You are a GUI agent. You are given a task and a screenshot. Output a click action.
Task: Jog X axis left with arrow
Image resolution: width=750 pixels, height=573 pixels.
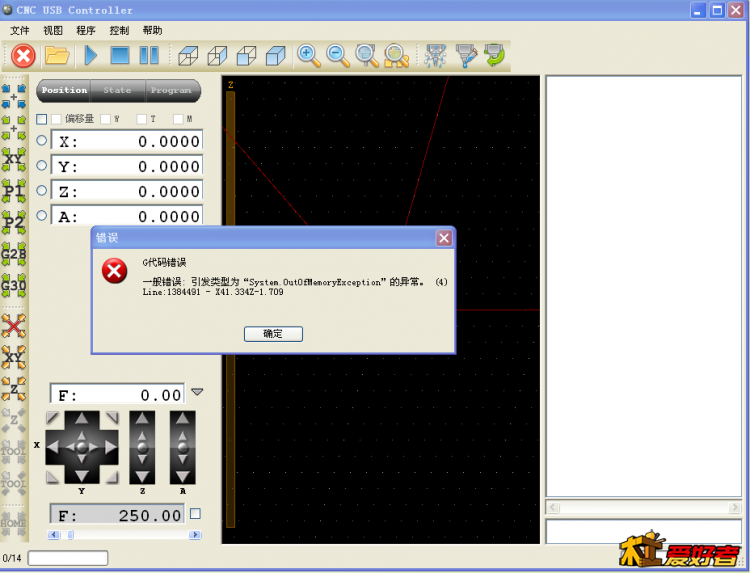53,447
